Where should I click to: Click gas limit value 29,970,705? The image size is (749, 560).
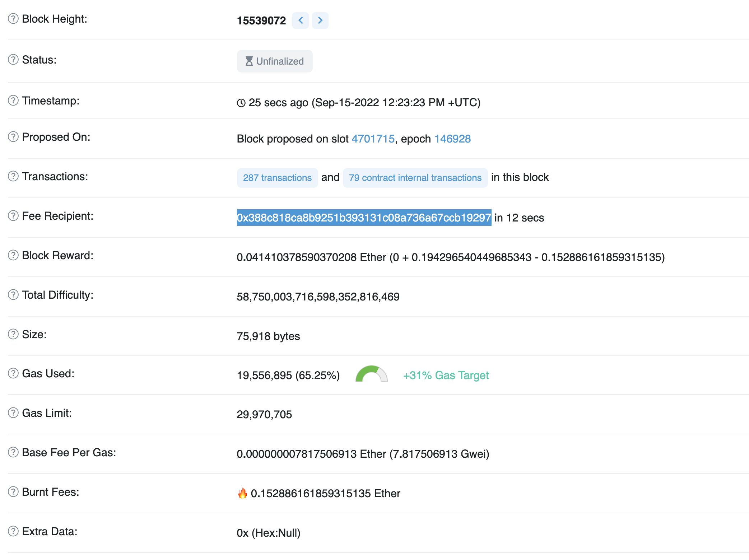click(x=264, y=415)
